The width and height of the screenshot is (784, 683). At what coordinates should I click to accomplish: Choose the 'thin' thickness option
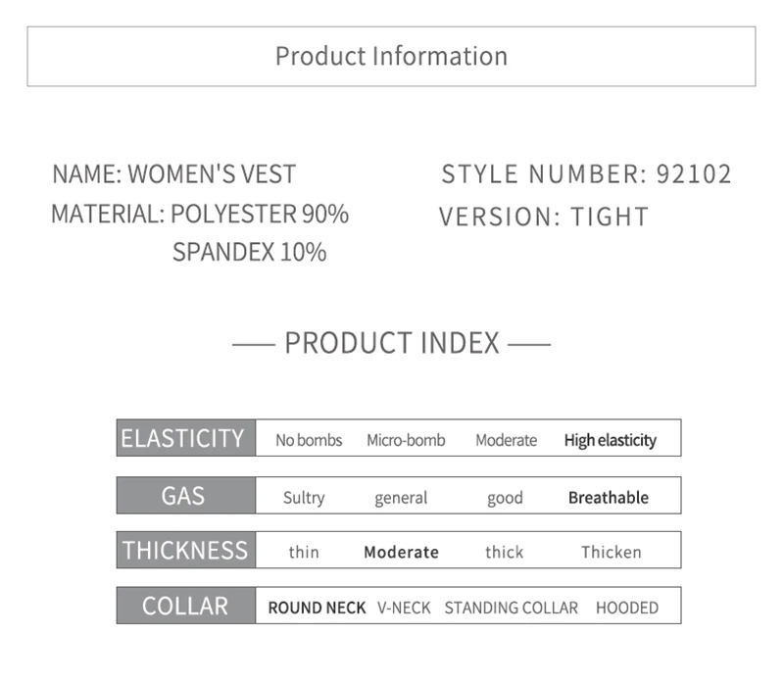(304, 552)
